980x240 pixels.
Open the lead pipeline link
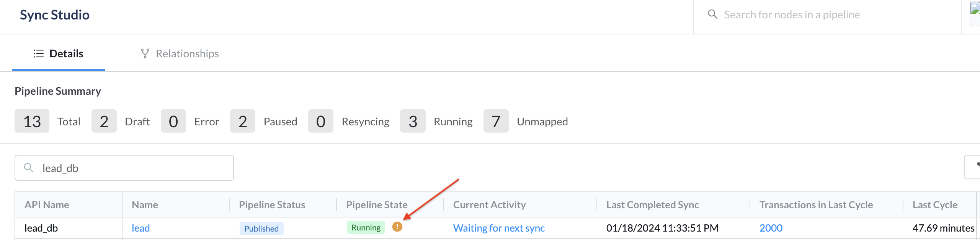[x=141, y=228]
